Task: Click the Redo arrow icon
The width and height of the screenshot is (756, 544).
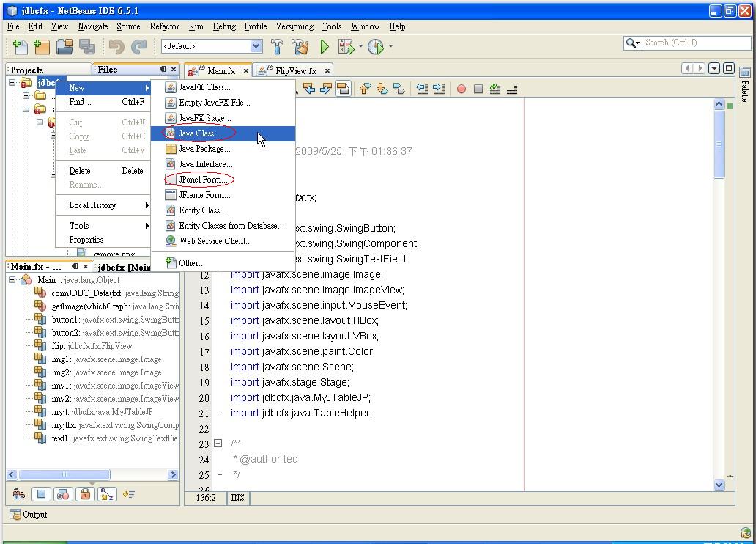Action: point(139,46)
